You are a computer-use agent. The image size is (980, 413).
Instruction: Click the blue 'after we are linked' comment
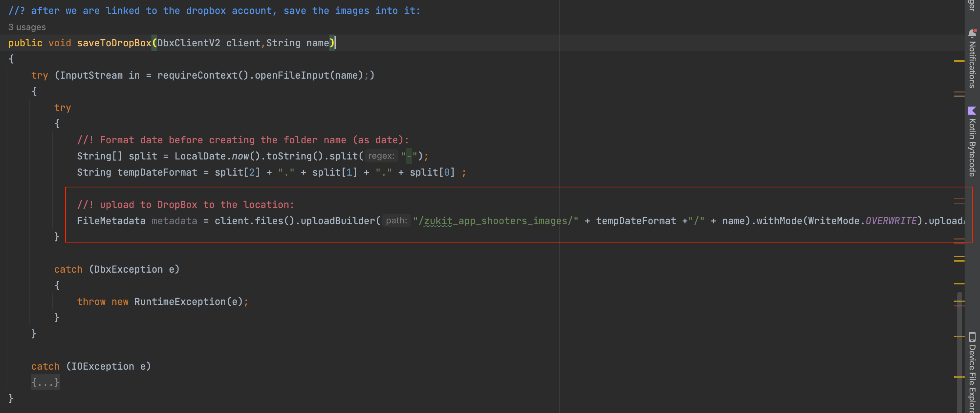coord(214,11)
